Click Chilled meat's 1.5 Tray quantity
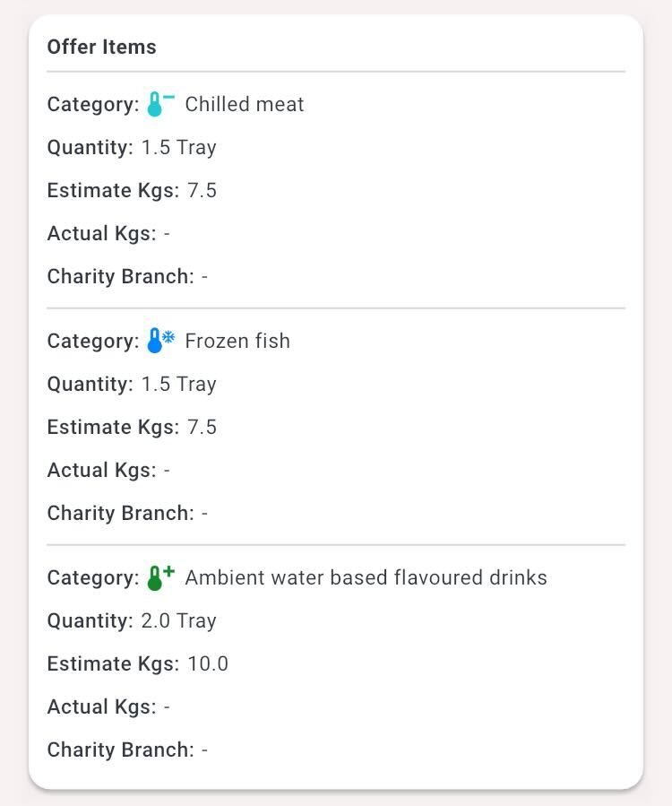Screen dimensions: 672x806 point(179,148)
